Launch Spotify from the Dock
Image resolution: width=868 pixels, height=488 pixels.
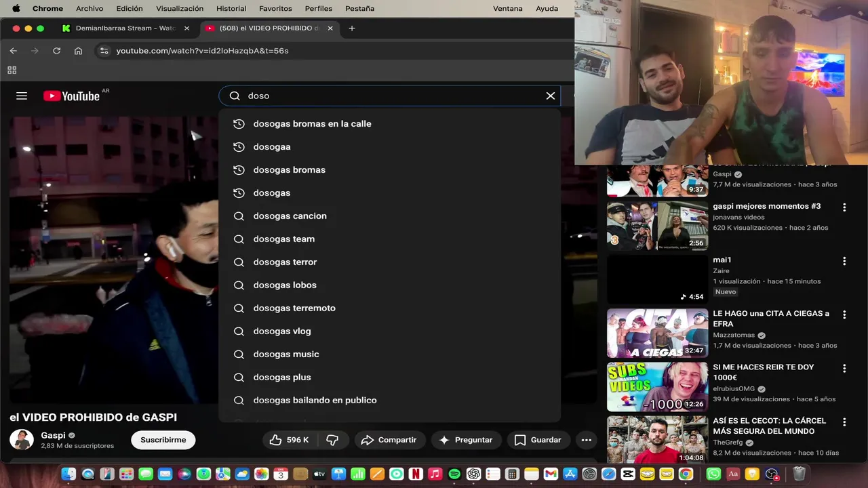[454, 474]
